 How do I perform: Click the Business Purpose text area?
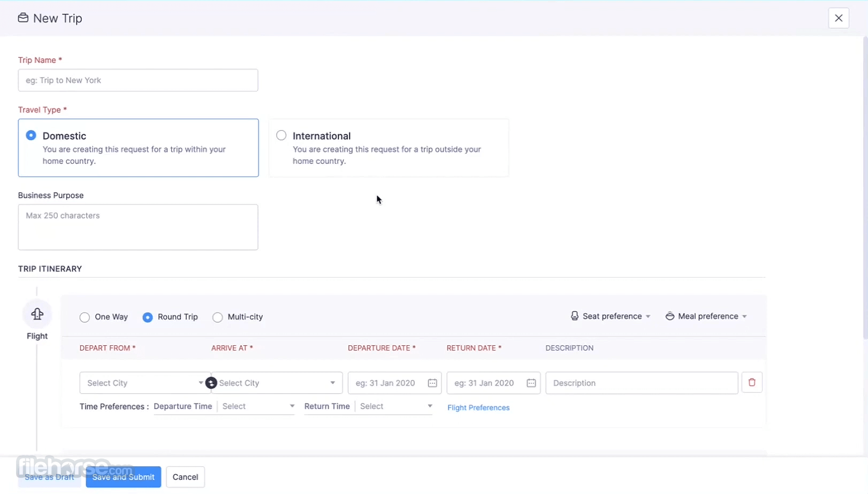tap(138, 227)
